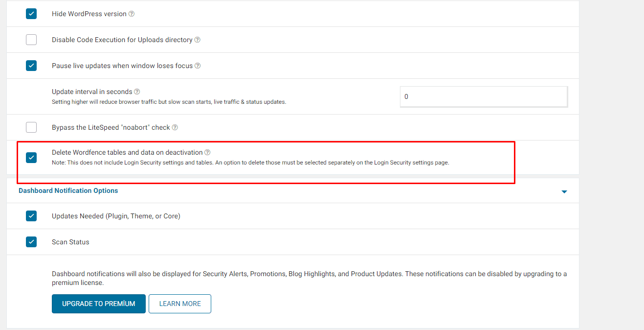Uncheck the Scan Status checkbox
This screenshot has width=644, height=330.
coord(31,242)
